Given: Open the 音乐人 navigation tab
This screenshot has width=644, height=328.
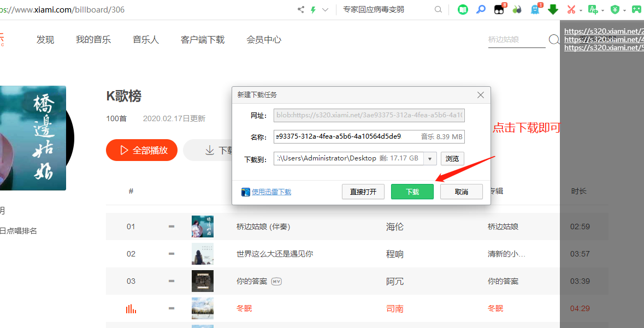Looking at the screenshot, I should click(x=146, y=40).
